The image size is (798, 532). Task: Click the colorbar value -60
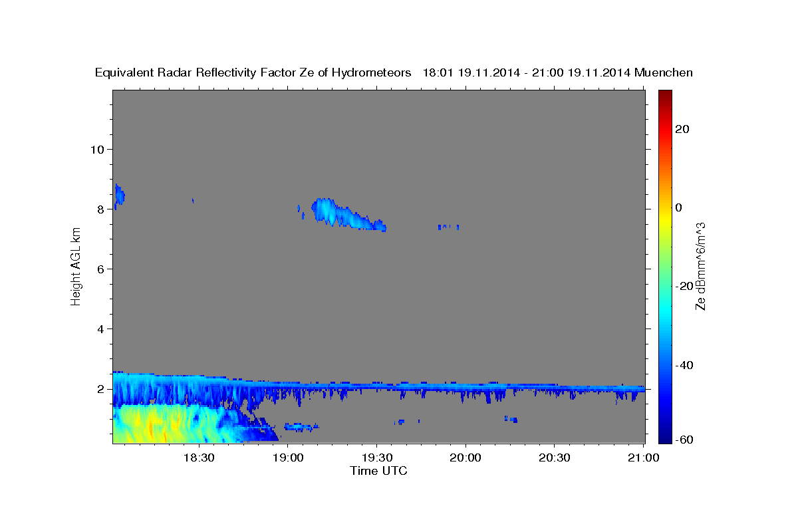tap(684, 440)
